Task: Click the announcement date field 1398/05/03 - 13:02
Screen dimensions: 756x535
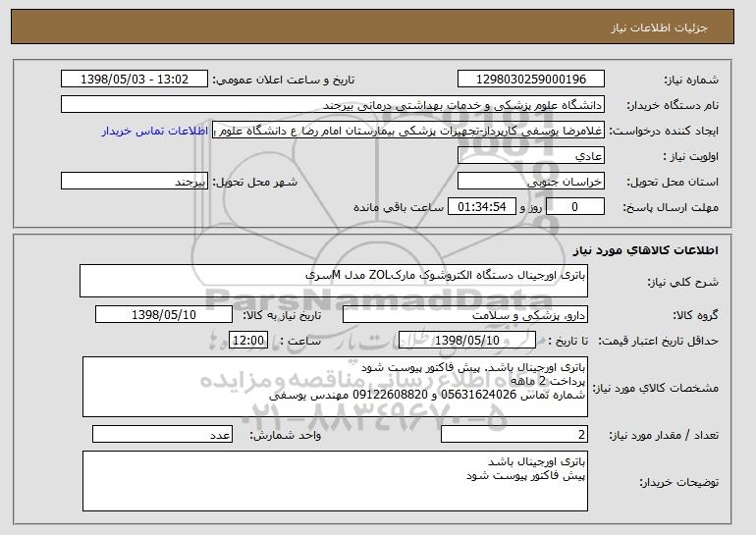Action: click(x=135, y=80)
